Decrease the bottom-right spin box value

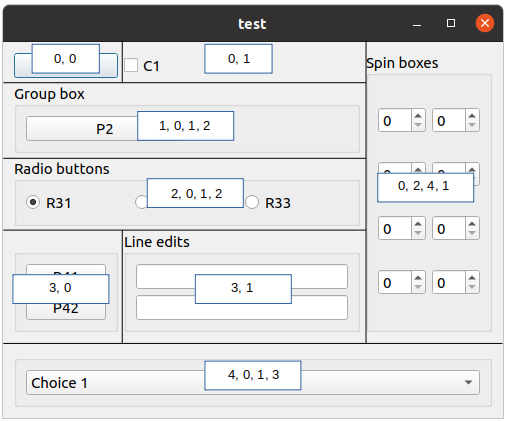pyautogui.click(x=472, y=287)
